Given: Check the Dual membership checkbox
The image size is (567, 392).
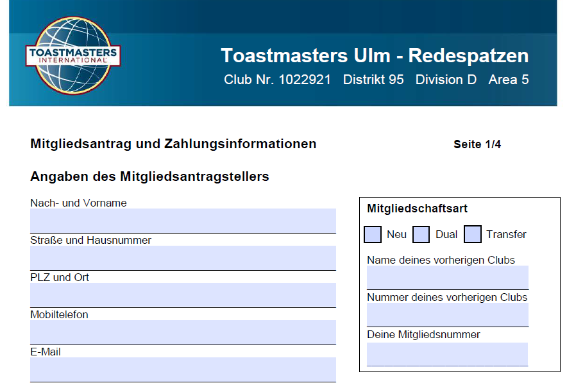Looking at the screenshot, I should click(421, 234).
